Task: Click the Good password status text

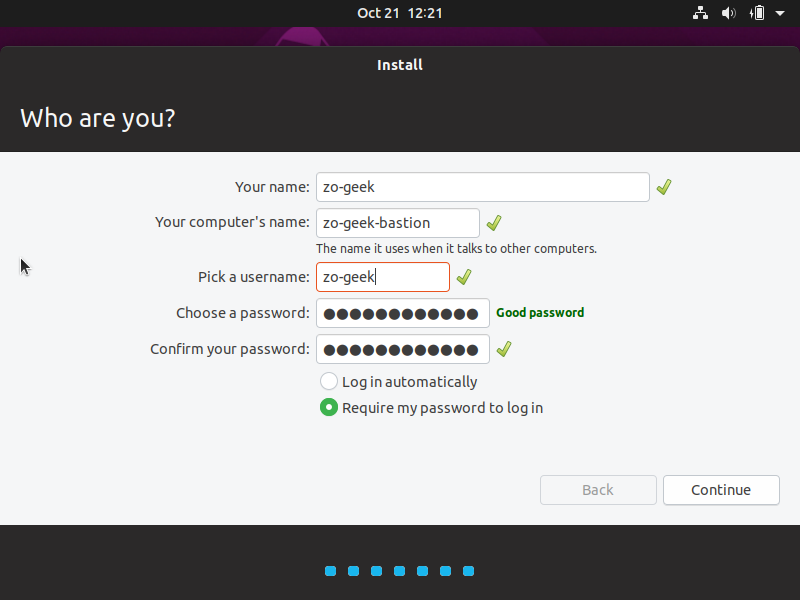Action: [x=540, y=313]
